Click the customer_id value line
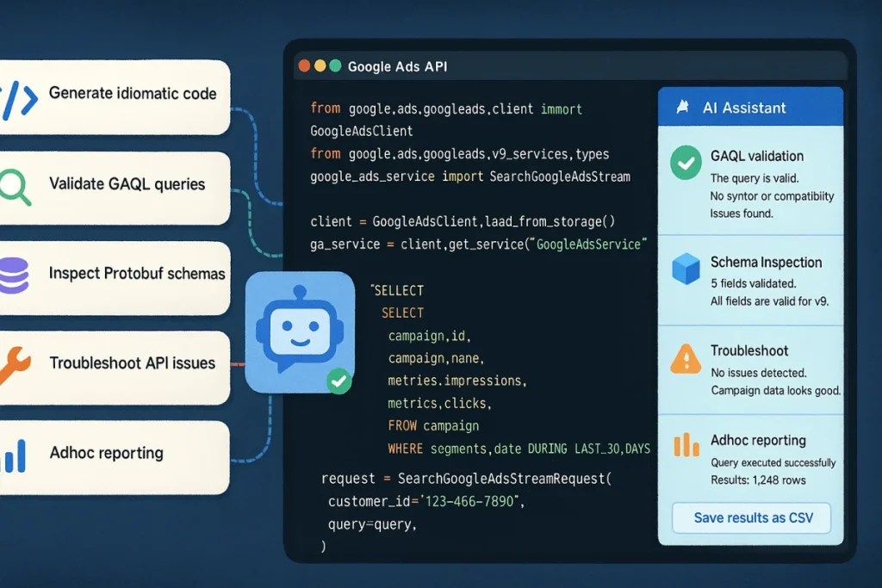Viewport: 882px width, 588px height. pos(425,501)
